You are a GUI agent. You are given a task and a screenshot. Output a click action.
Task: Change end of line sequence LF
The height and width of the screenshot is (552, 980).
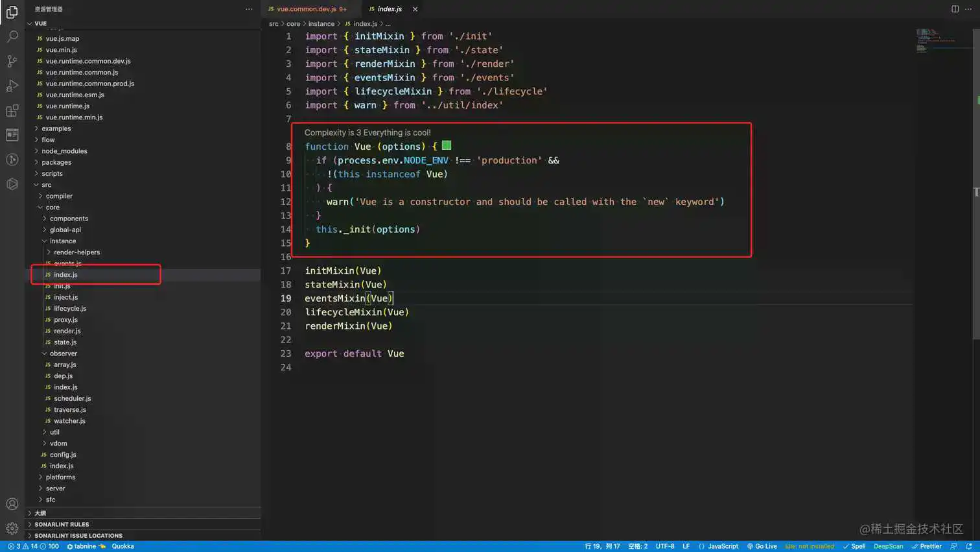[x=686, y=546]
